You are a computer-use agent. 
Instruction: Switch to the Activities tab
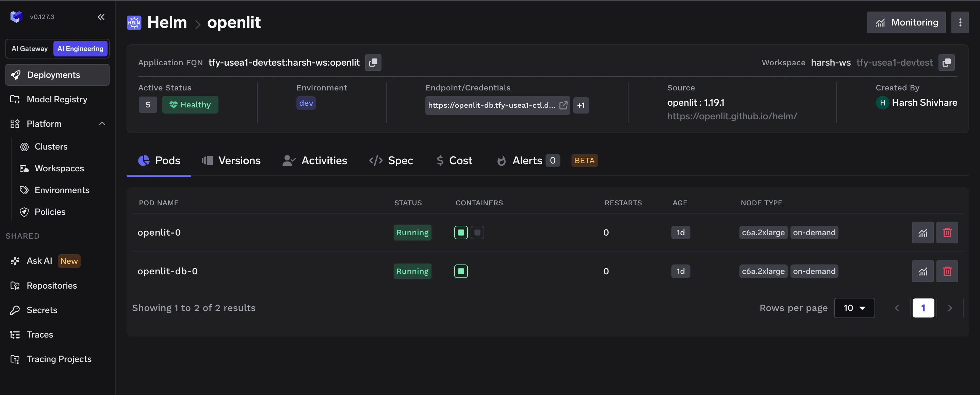tap(315, 161)
